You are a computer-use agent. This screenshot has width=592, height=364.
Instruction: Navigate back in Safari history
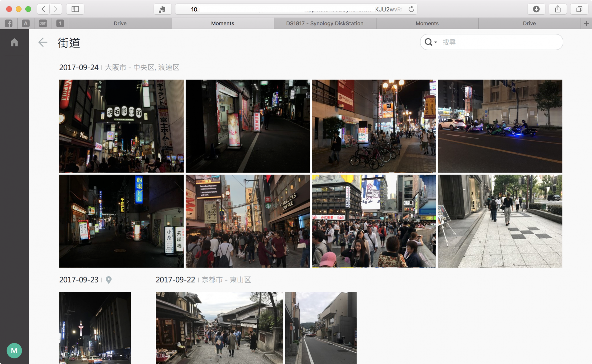tap(43, 9)
